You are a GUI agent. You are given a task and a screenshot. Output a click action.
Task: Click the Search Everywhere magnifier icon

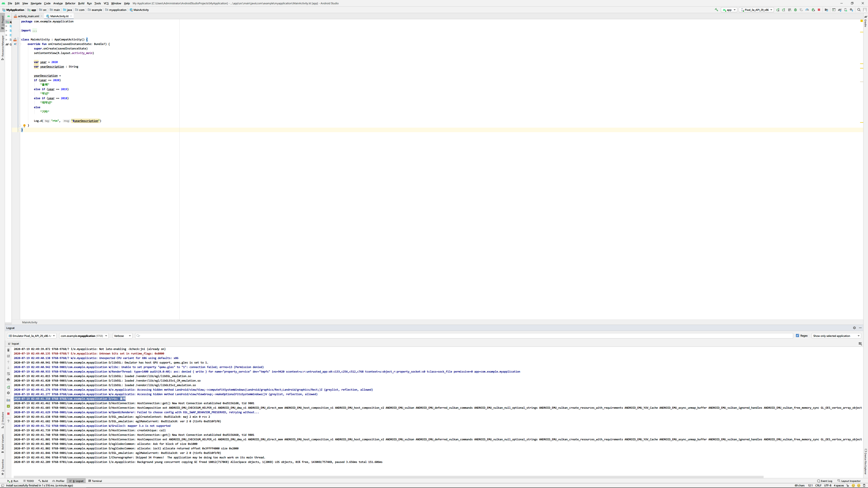coord(859,10)
